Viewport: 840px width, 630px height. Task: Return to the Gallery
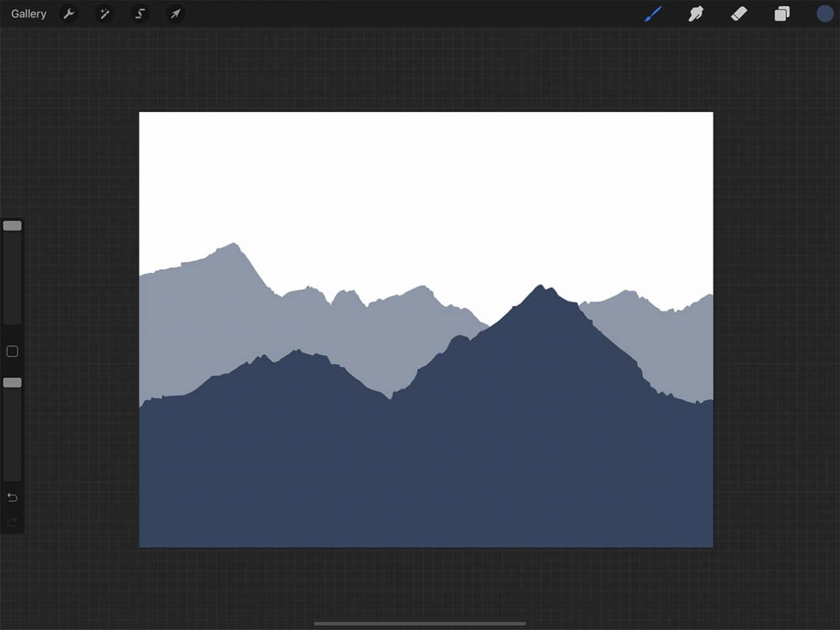click(x=28, y=13)
